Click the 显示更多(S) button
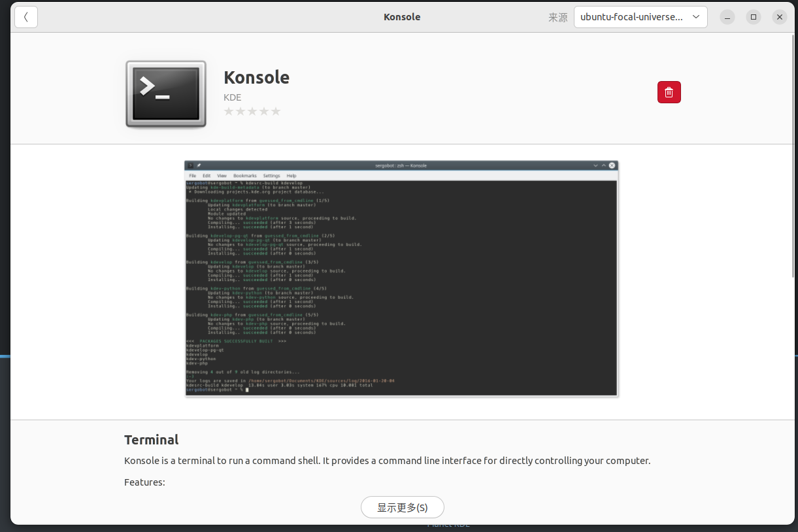798x532 pixels. tap(403, 507)
